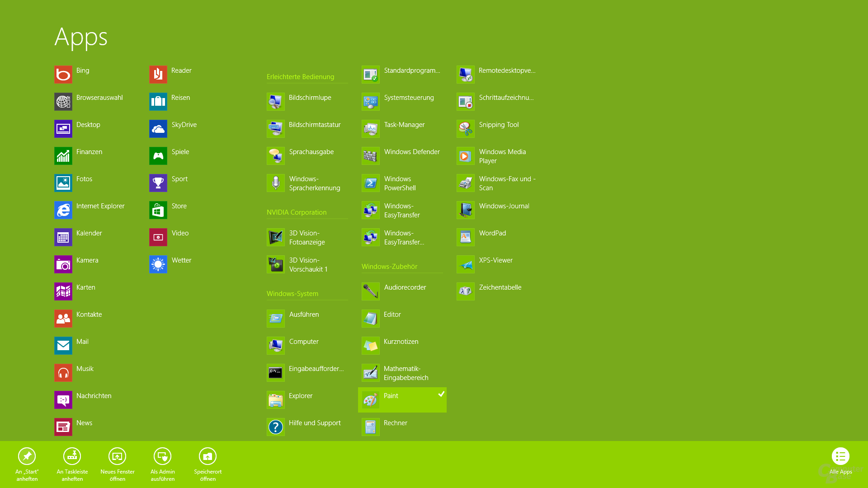
Task: Open Kamera app icon
Action: click(x=63, y=264)
